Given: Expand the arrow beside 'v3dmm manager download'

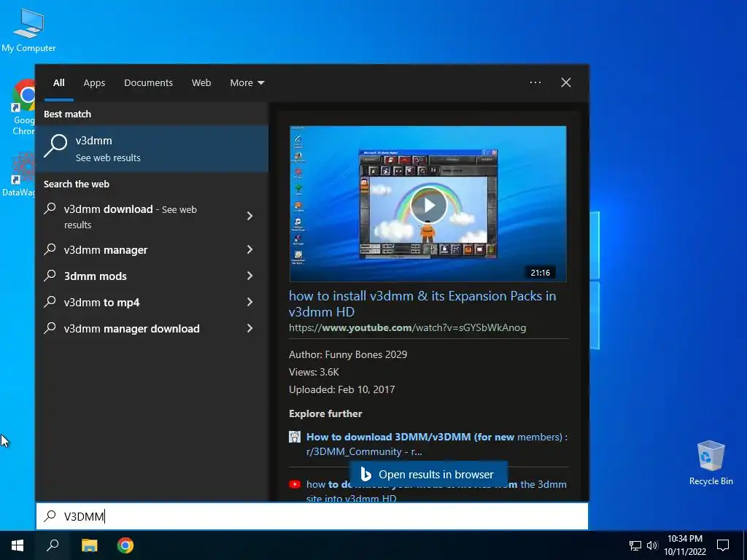Looking at the screenshot, I should (249, 328).
